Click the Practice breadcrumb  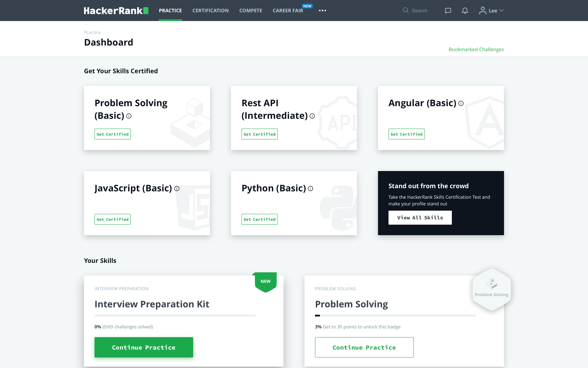click(x=92, y=32)
